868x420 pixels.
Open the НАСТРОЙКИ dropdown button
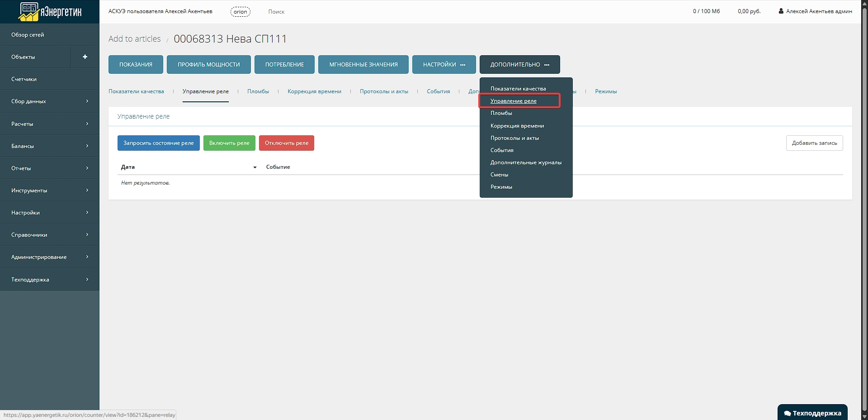coord(443,65)
